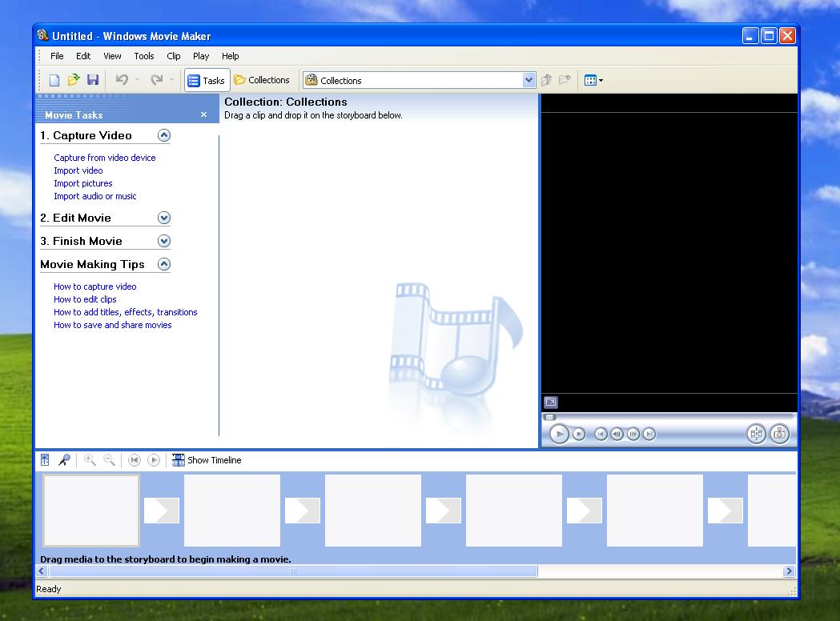Viewport: 840px width, 621px height.
Task: Click storyboard scrollbar right arrow
Action: (x=789, y=571)
